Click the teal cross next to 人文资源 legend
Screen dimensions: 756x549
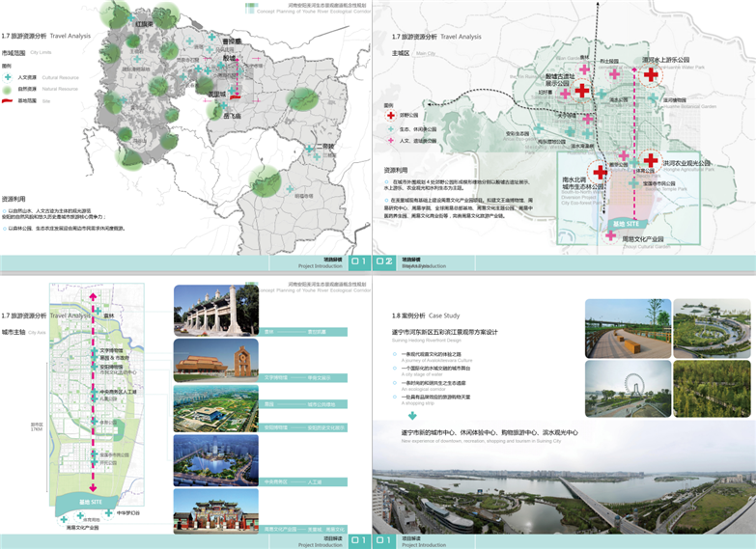(7, 77)
